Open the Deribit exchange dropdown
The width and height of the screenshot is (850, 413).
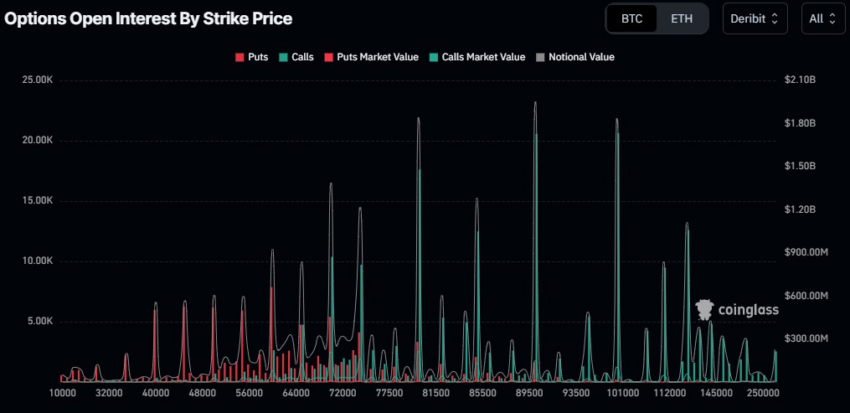click(x=755, y=18)
